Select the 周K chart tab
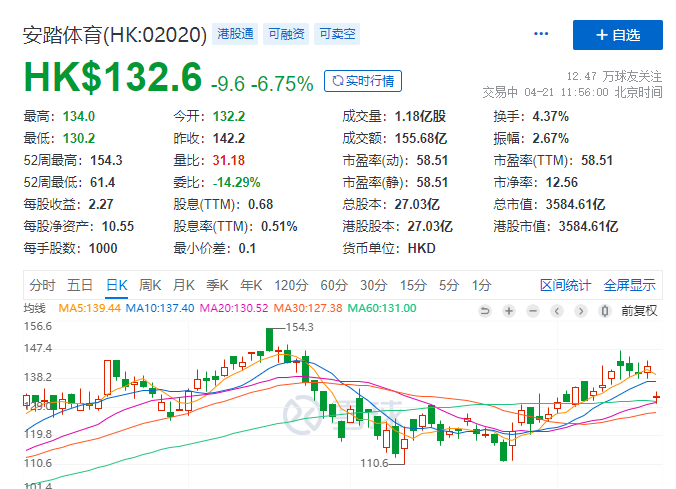Viewport: 676px width, 489px height. click(150, 285)
